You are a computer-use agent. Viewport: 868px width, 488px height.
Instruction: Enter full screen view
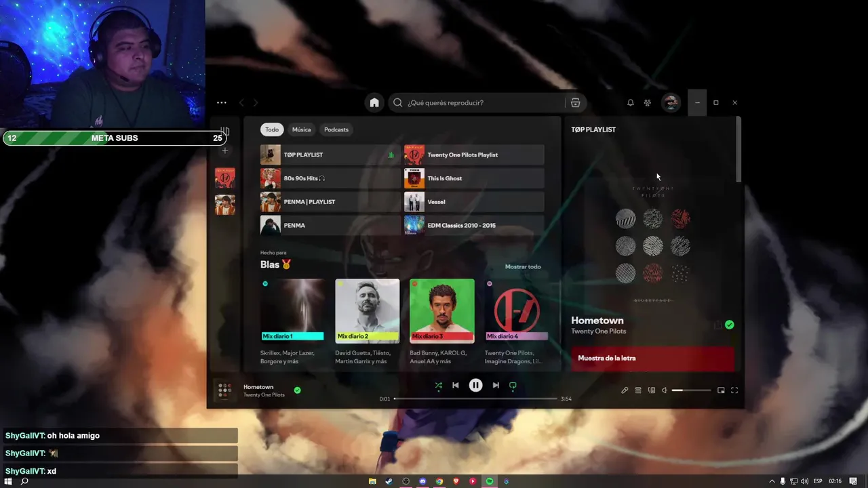tap(734, 390)
